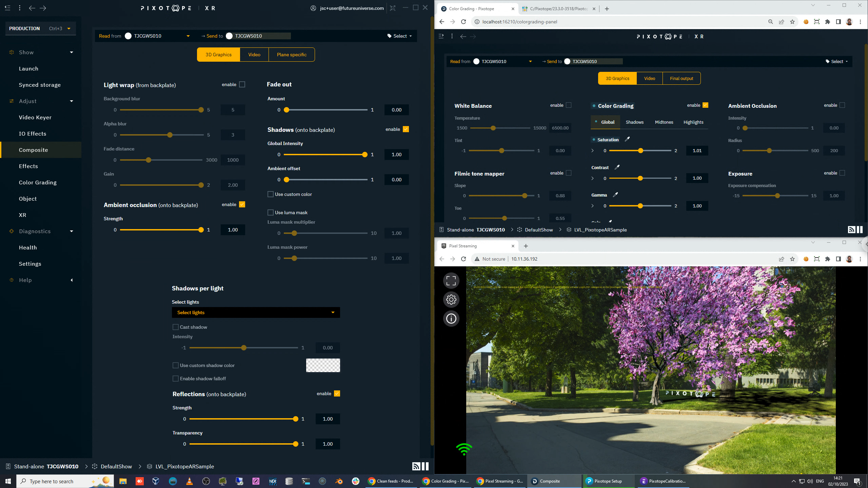Expand the Read from TJCGWS010 dropdown
This screenshot has height=488, width=868.
click(188, 36)
